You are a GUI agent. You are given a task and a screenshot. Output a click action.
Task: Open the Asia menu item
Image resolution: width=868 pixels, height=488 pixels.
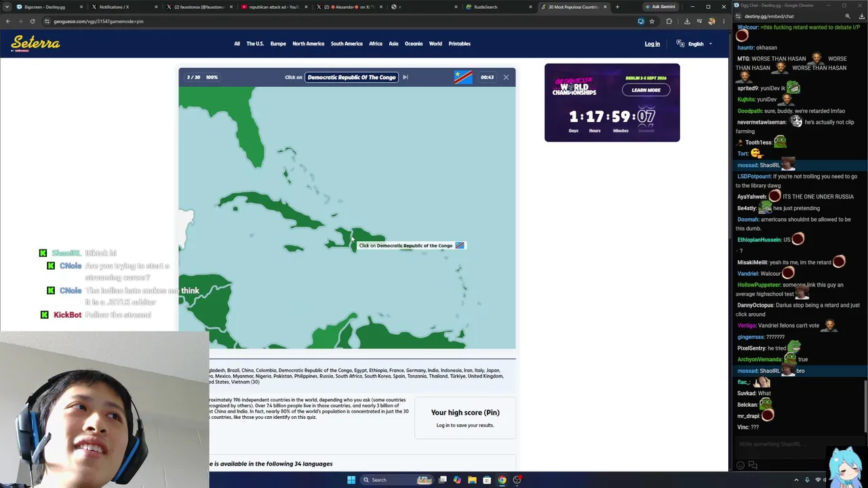tap(393, 44)
